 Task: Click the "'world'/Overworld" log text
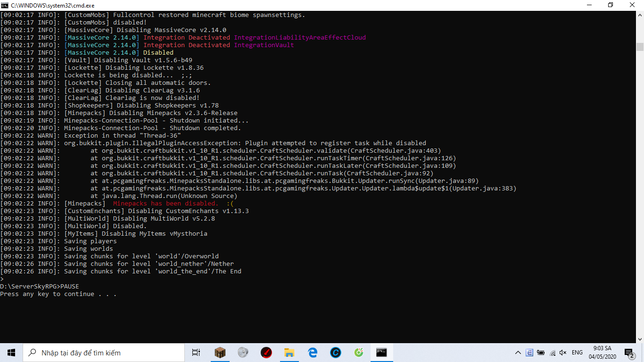point(187,256)
